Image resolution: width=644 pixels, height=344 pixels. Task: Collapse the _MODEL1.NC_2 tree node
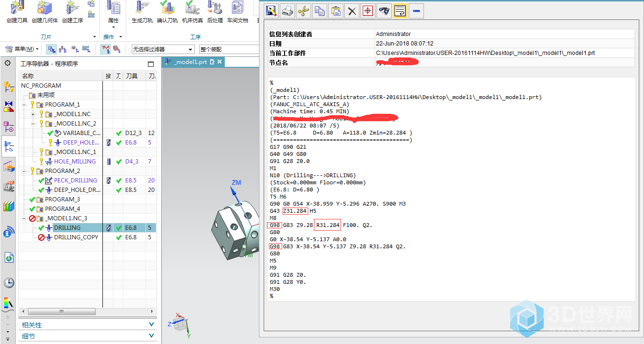click(33, 124)
